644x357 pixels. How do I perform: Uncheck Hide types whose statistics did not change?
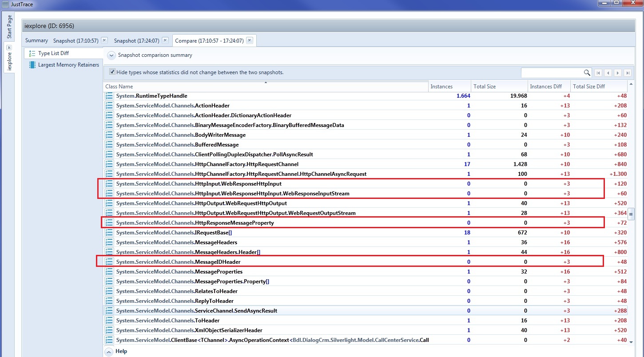[x=112, y=72]
